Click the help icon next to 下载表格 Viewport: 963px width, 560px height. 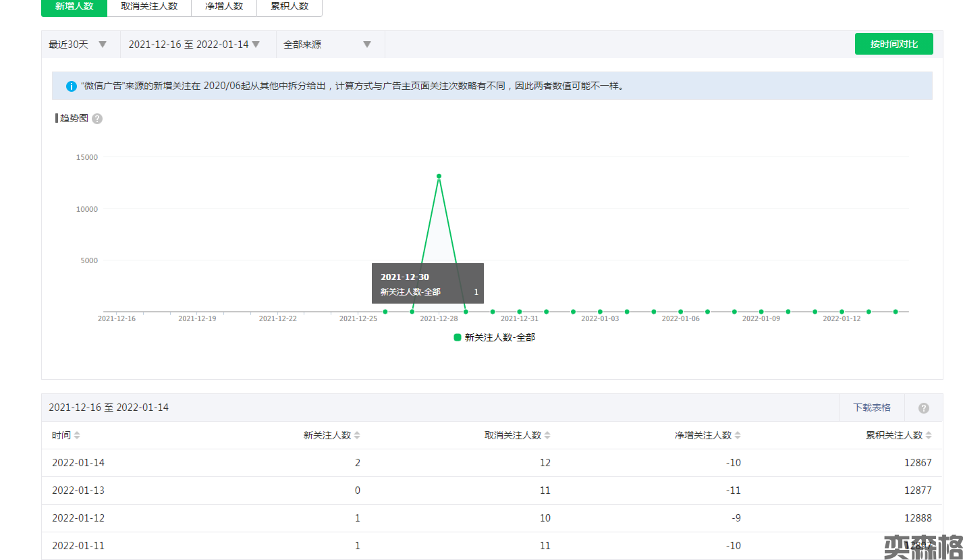923,408
